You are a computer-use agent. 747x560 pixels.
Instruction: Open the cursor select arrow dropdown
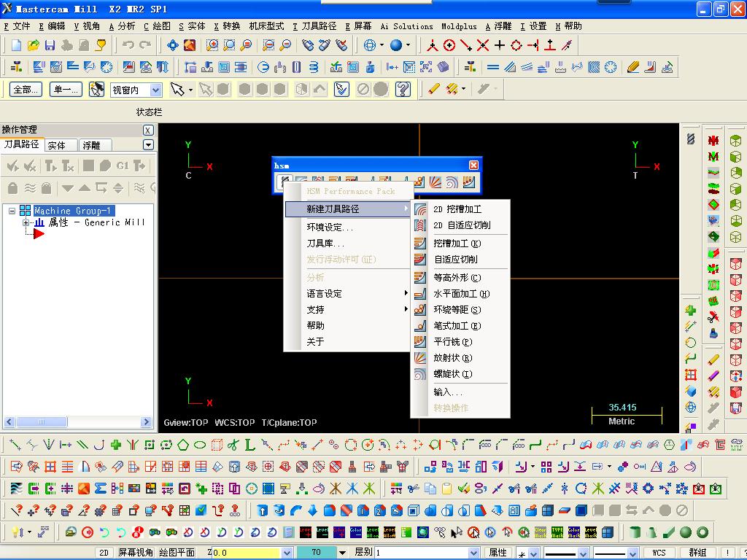190,90
